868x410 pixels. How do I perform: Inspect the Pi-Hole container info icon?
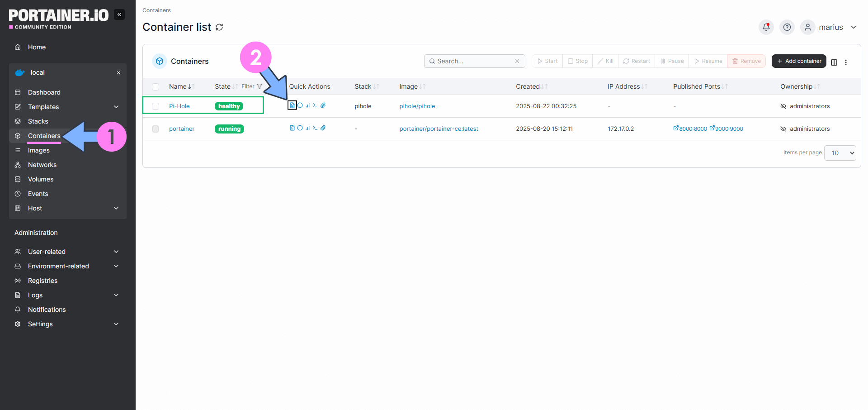pos(300,105)
